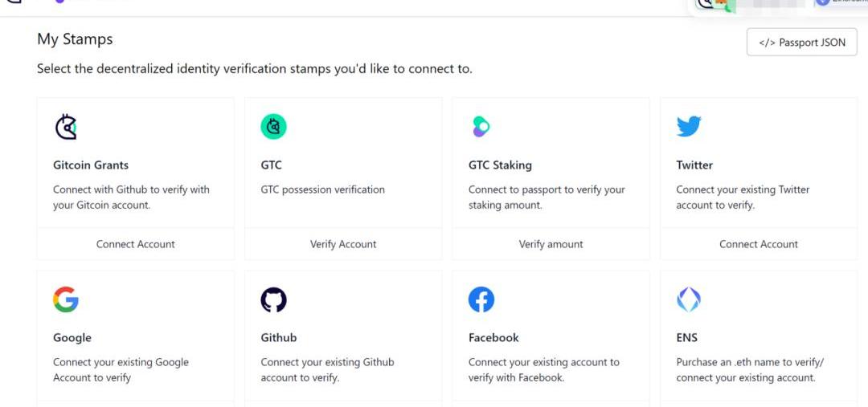Click the GTC Staking icon
Image resolution: width=868 pixels, height=407 pixels.
pos(481,127)
